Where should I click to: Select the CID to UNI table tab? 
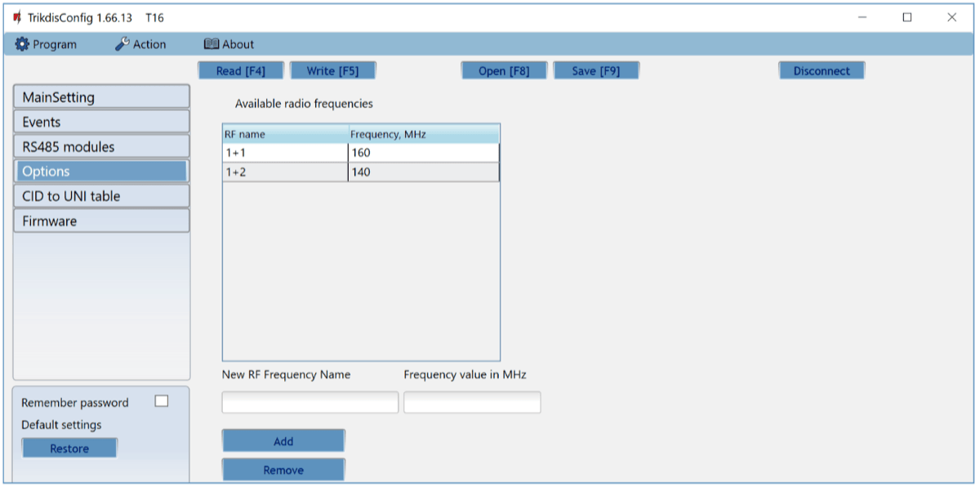click(x=101, y=196)
